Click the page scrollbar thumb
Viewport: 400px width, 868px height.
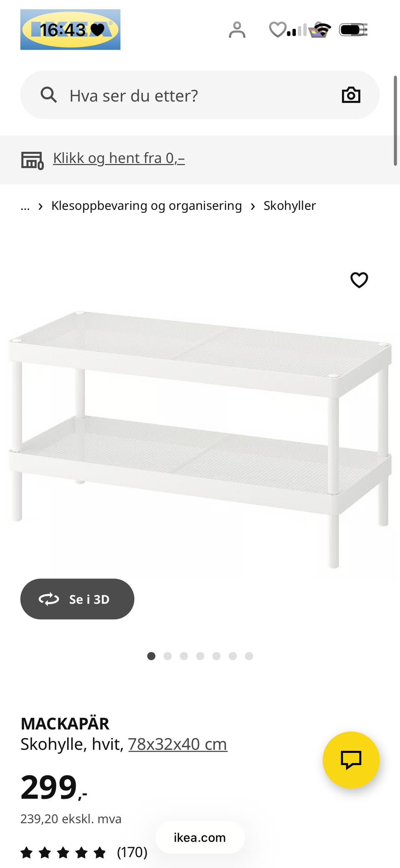(395, 121)
